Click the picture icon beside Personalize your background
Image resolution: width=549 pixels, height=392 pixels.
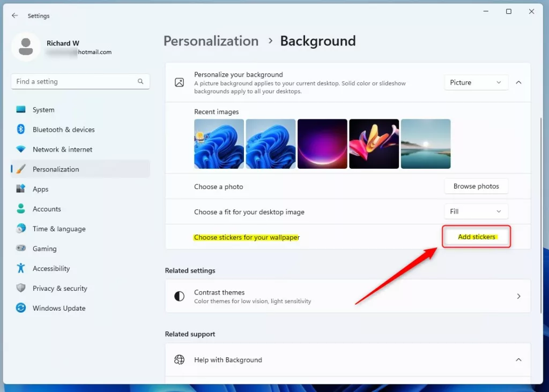[x=179, y=82]
